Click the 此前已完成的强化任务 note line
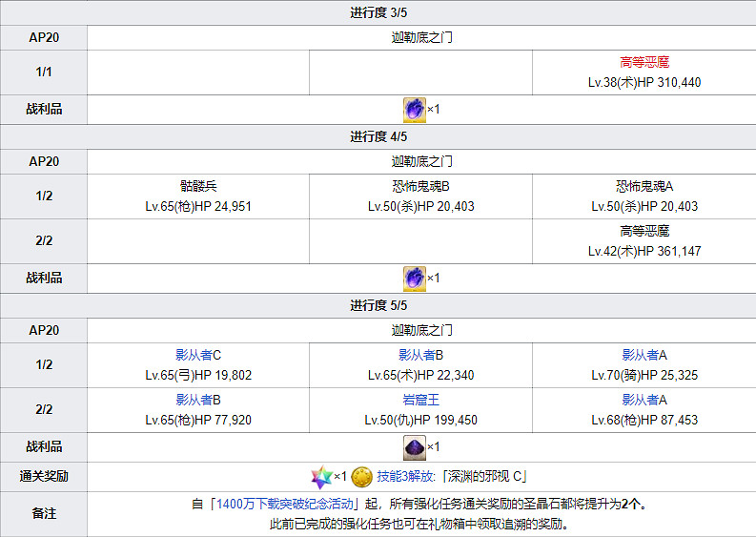The width and height of the screenshot is (756, 537). click(421, 524)
